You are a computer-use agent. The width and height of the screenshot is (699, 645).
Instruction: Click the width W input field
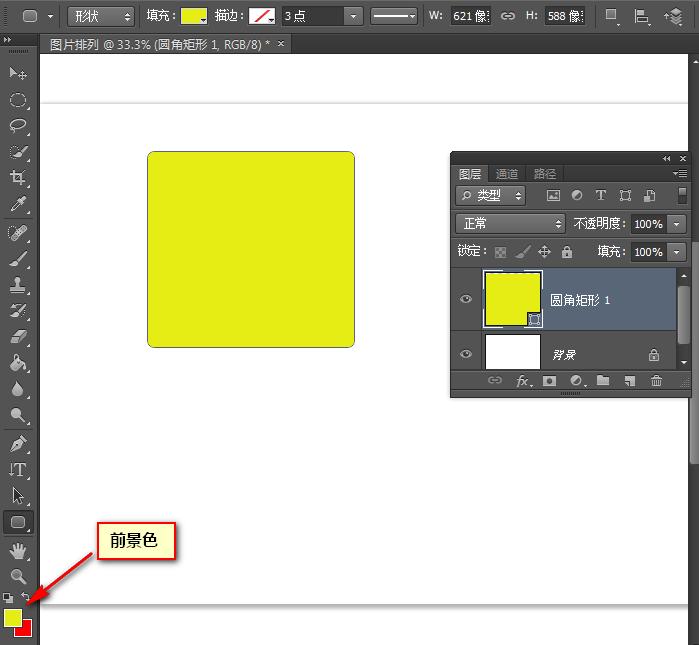pos(469,16)
